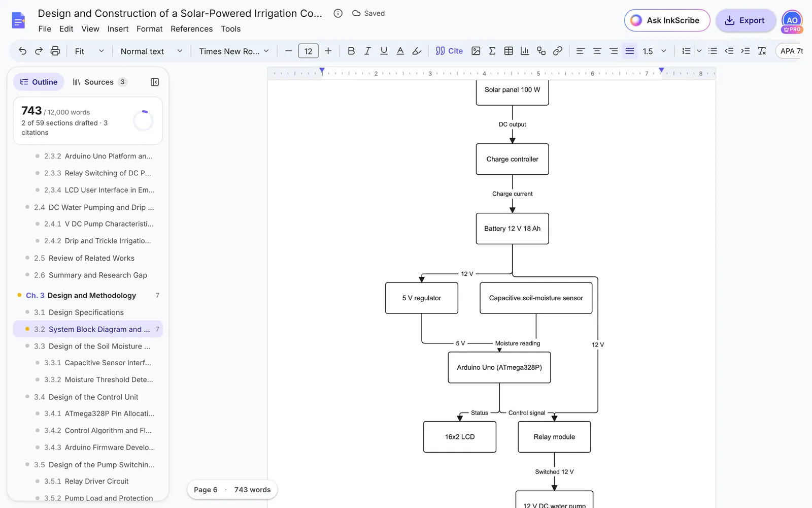The image size is (812, 508).
Task: Open numbered list style dropdown arrow
Action: click(699, 51)
